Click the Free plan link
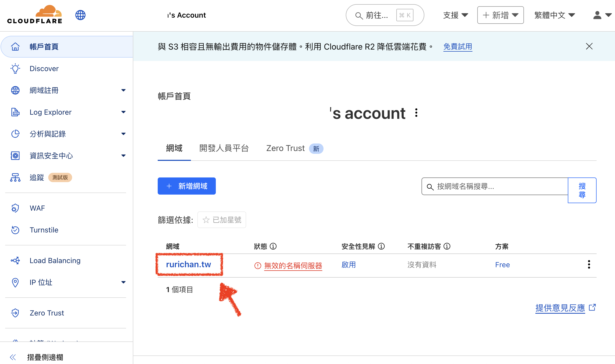This screenshot has width=615, height=364. coord(502,265)
